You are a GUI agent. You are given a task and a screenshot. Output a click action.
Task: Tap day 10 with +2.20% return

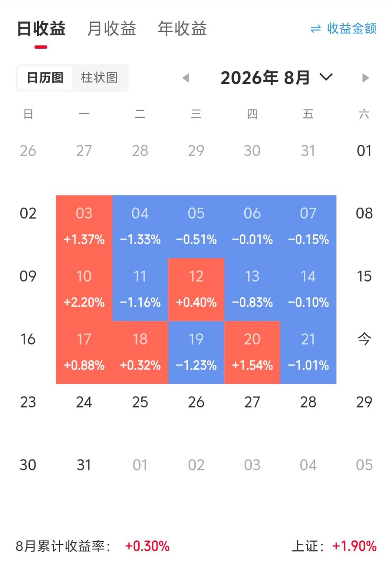pyautogui.click(x=84, y=289)
